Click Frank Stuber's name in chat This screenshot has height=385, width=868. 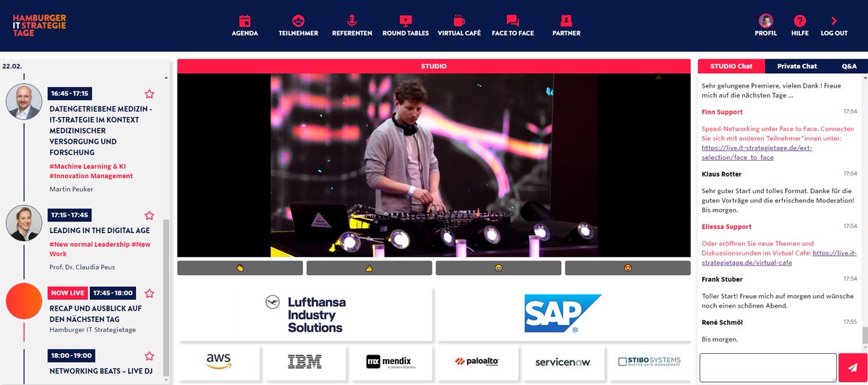tap(721, 279)
